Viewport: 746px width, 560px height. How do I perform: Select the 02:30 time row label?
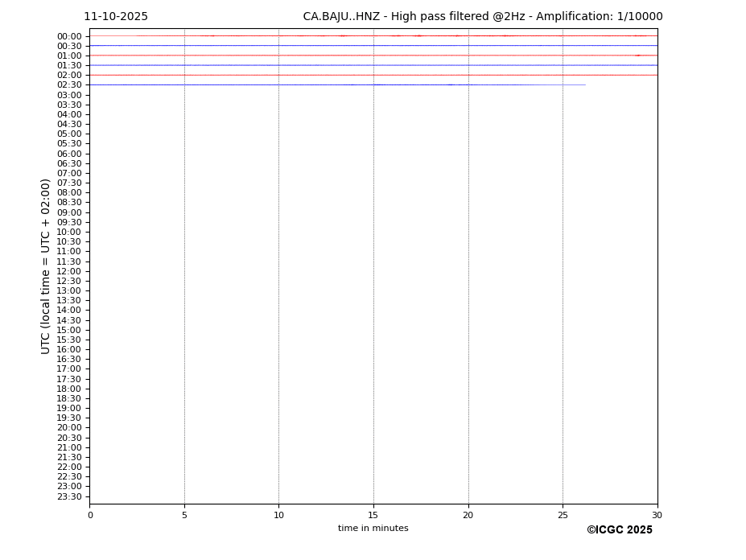[68, 85]
